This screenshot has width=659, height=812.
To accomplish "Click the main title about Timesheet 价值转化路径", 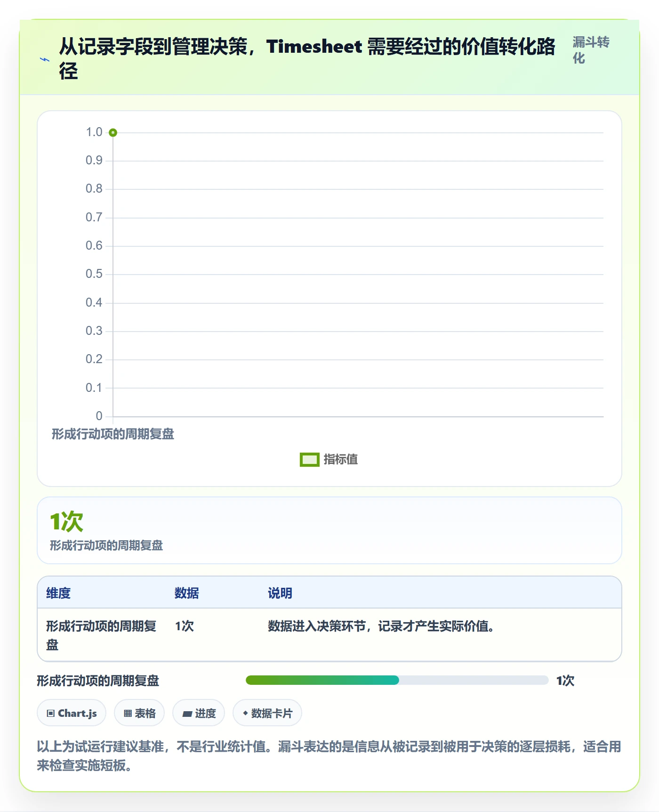I will [307, 59].
